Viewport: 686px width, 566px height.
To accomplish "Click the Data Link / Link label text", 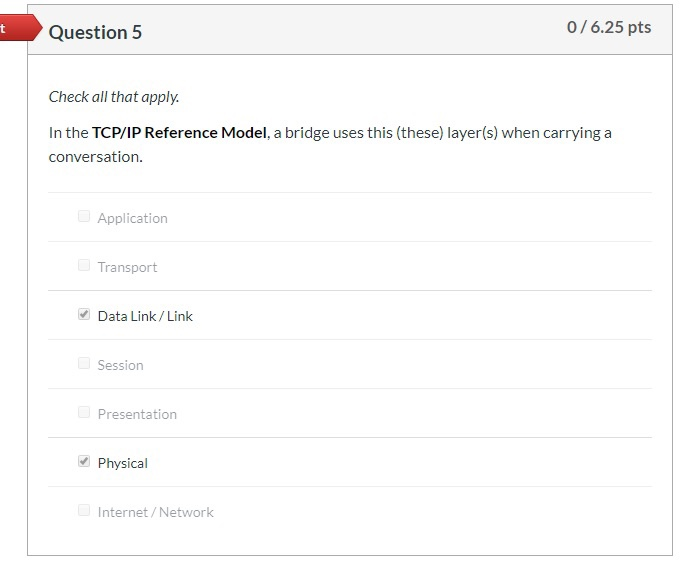I will (x=145, y=316).
